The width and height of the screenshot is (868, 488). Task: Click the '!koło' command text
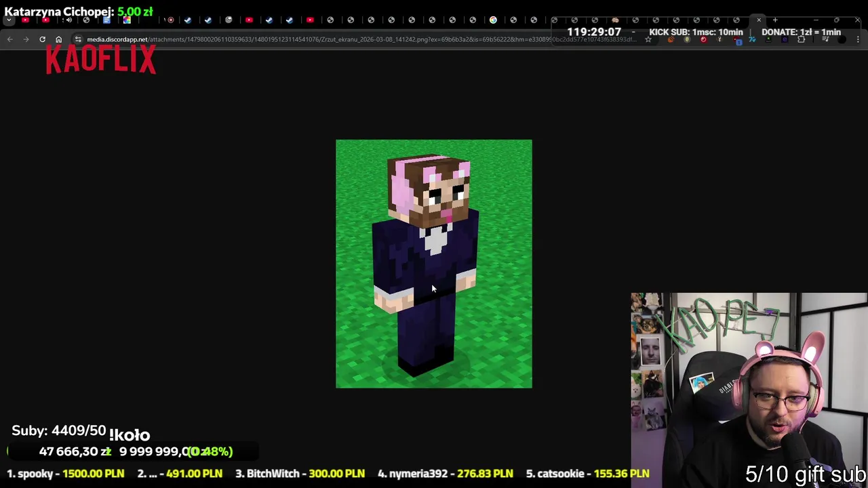point(130,435)
